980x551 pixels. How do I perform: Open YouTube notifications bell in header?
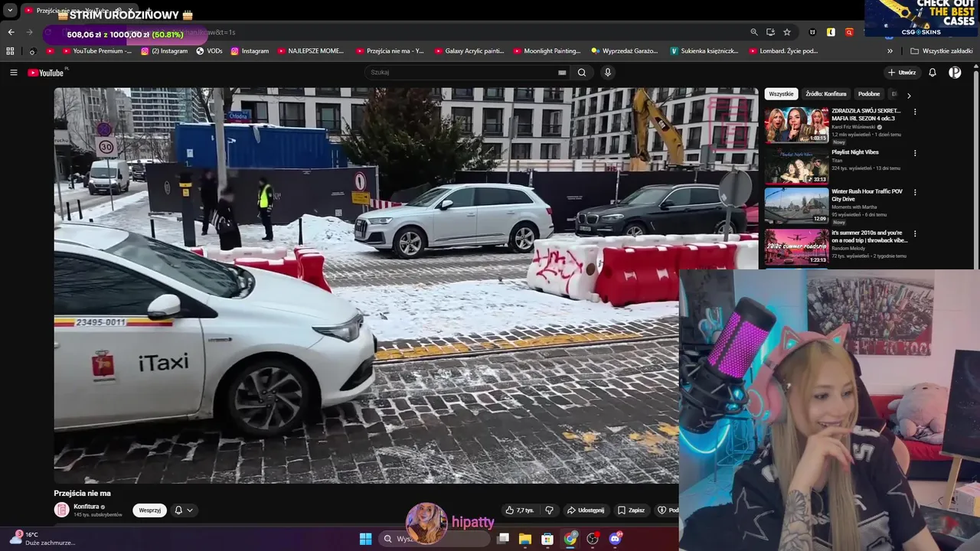(x=933, y=73)
